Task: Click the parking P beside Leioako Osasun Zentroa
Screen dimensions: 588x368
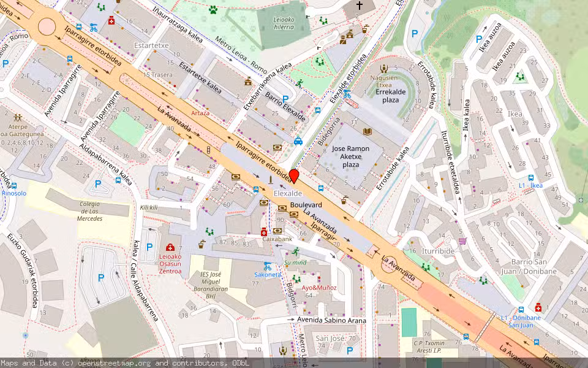Action: click(149, 247)
